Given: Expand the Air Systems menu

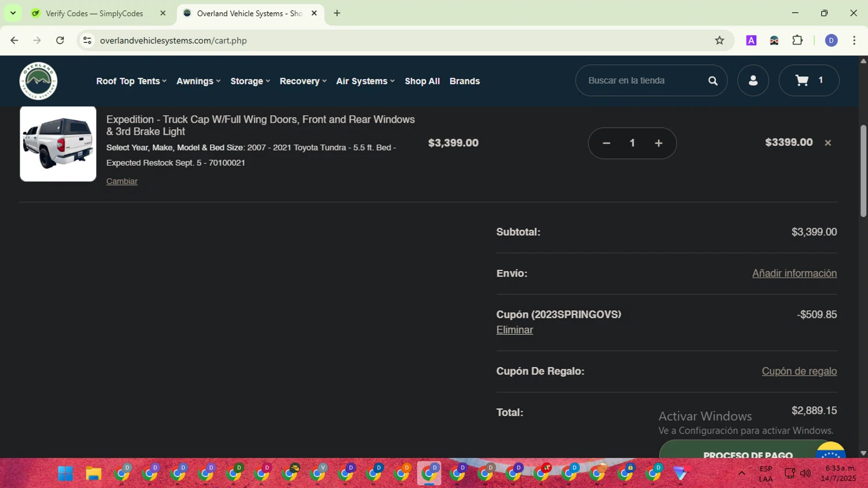Looking at the screenshot, I should pos(365,81).
